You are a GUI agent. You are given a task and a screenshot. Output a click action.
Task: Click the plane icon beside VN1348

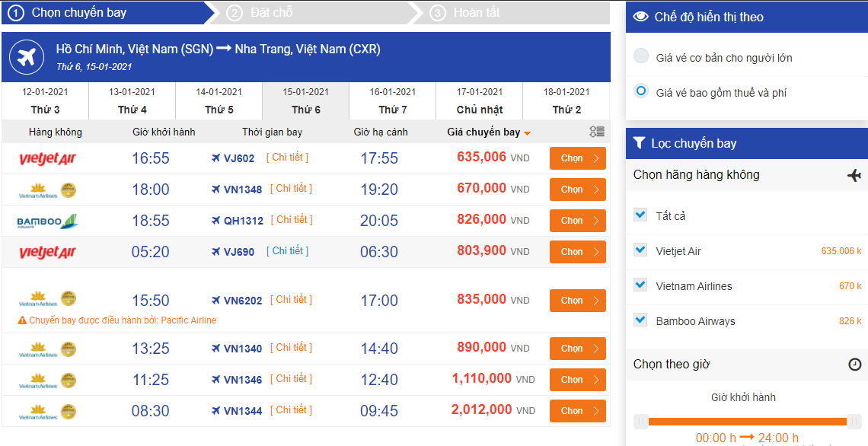click(216, 190)
